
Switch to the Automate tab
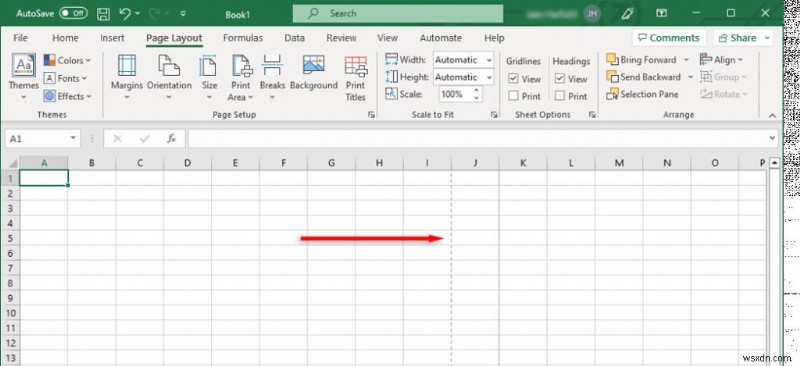coord(441,38)
